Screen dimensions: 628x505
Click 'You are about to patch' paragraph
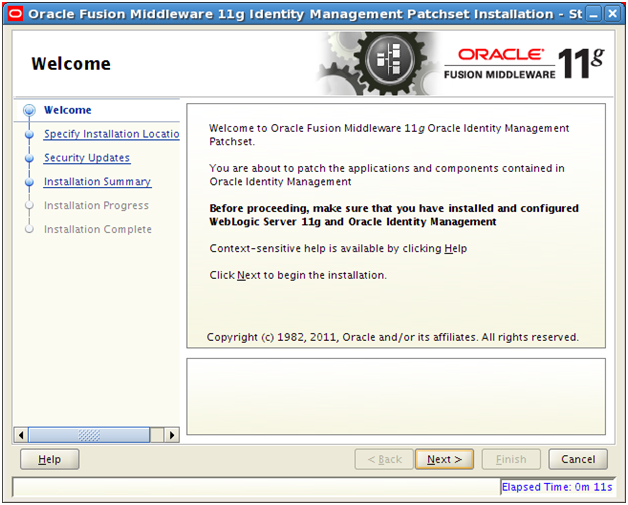click(x=387, y=175)
